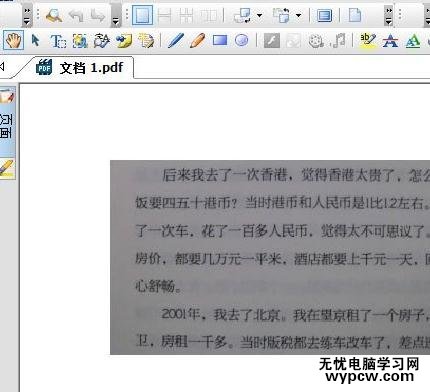
Task: Select the arrow Select Annotation tool
Action: 35,40
